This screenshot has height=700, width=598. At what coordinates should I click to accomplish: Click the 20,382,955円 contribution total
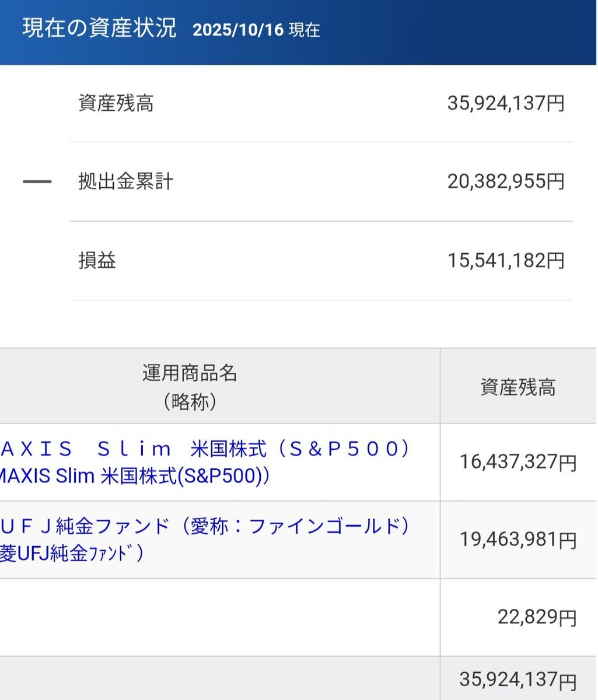point(506,182)
